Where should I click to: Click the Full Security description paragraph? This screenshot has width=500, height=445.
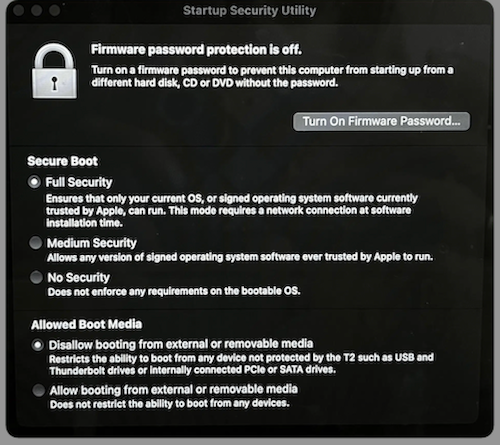click(x=232, y=210)
